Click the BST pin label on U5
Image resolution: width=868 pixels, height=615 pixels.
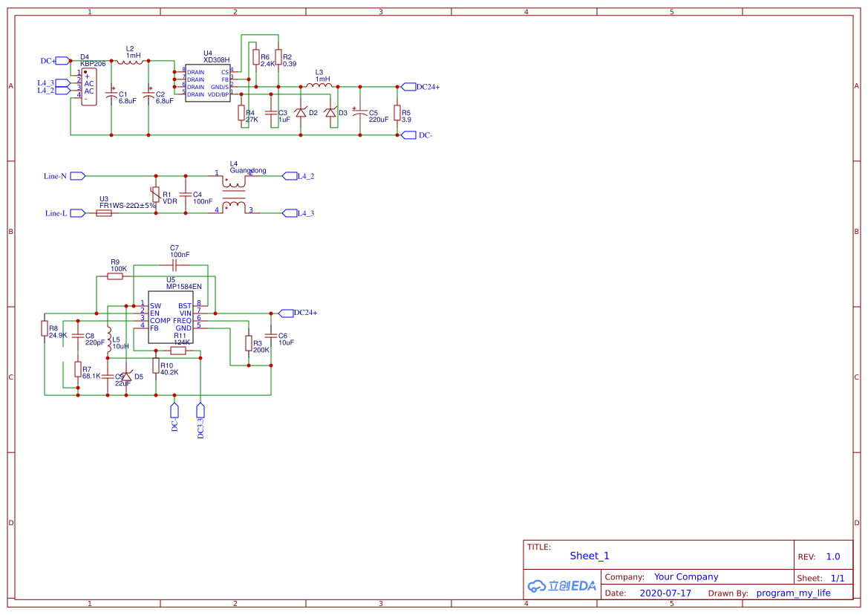(185, 306)
